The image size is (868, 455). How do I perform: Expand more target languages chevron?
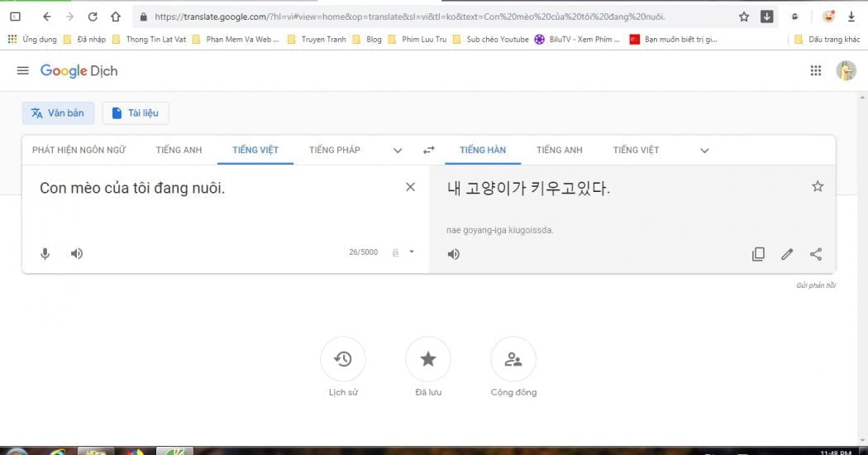[x=704, y=151]
